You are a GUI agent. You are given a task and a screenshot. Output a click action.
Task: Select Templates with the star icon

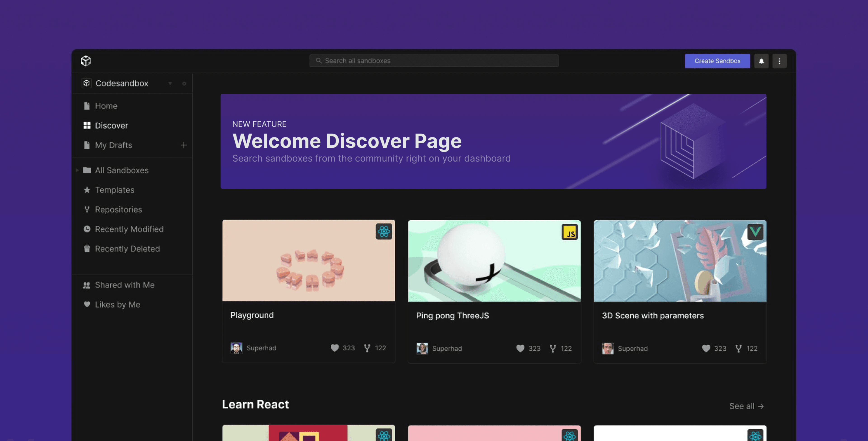pos(114,190)
